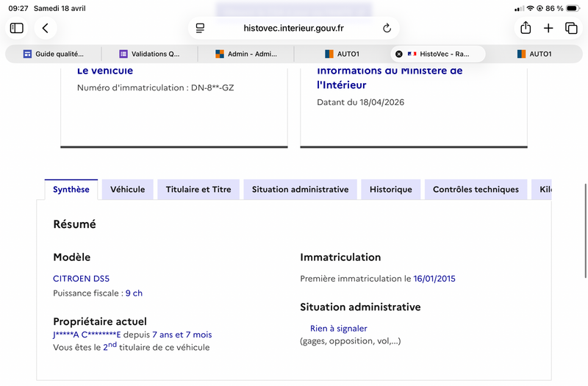Open the Situation administrative tab
This screenshot has width=588, height=386.
tap(301, 190)
